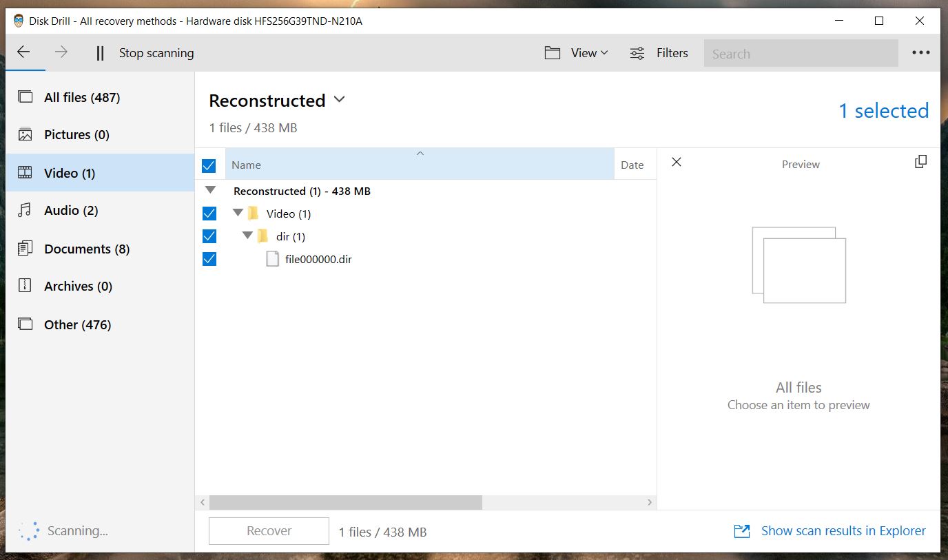Toggle the dir folder selection checkbox

point(209,236)
